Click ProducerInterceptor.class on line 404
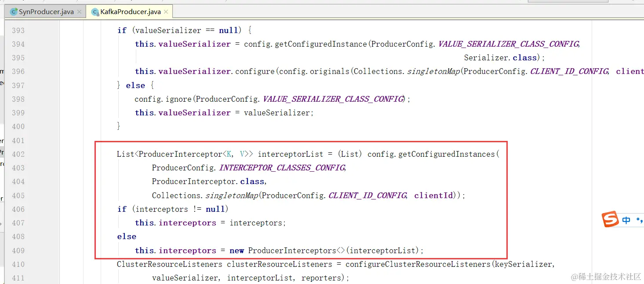 pos(208,181)
